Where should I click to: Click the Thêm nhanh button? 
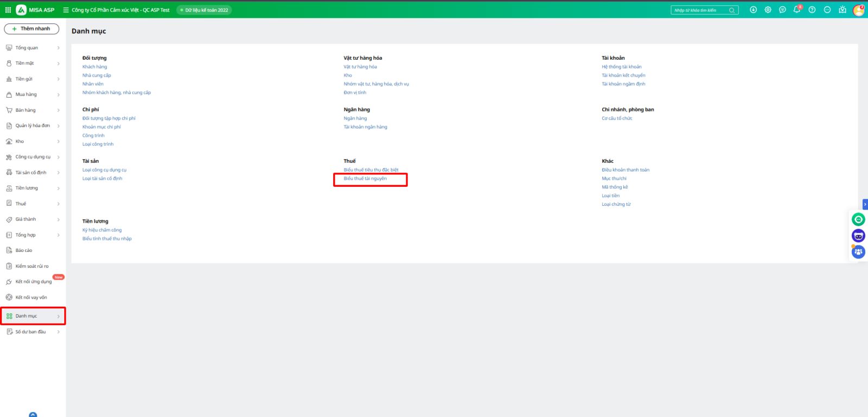tap(31, 29)
